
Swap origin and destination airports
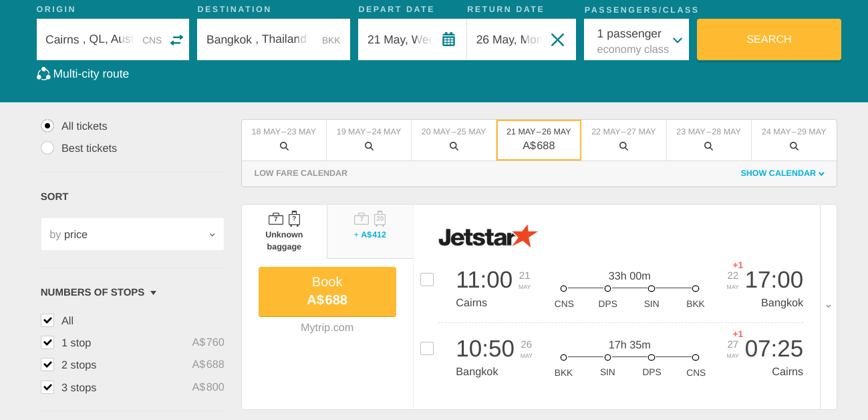pyautogui.click(x=176, y=40)
